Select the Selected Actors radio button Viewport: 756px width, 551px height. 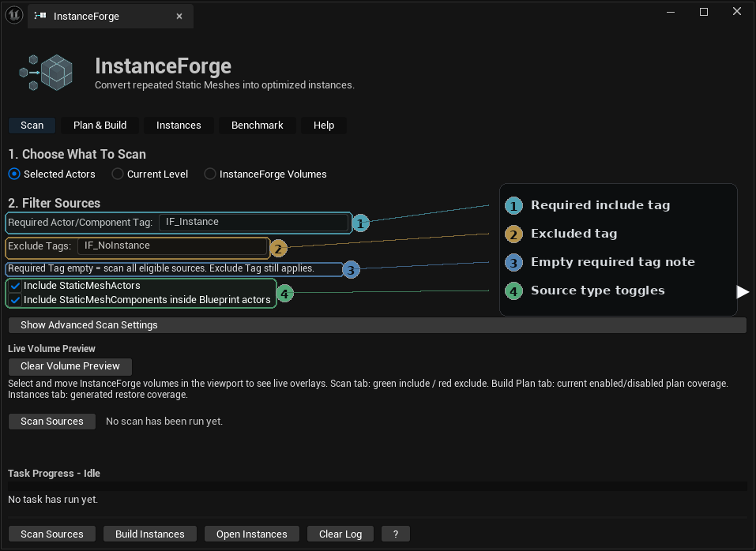tap(14, 174)
